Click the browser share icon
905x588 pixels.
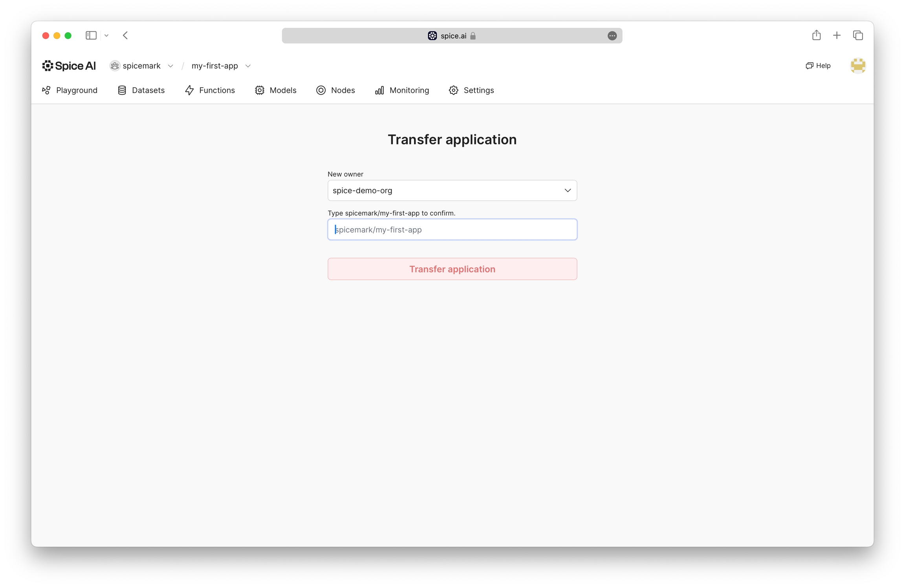tap(816, 35)
